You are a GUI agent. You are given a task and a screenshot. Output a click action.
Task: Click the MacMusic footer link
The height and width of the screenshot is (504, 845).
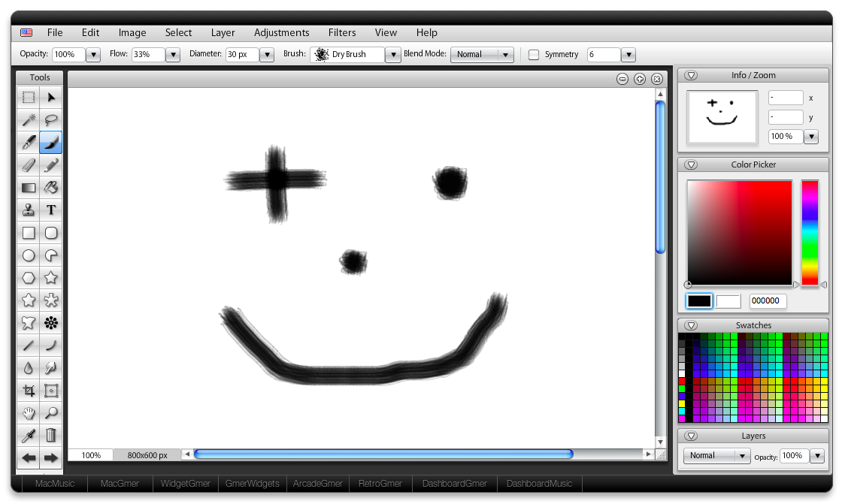pos(55,484)
